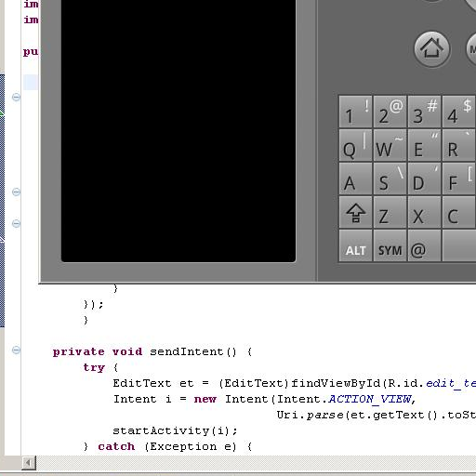Image resolution: width=476 pixels, height=476 pixels.
Task: Tap the 2 key with @ symbol
Action: coord(390,112)
